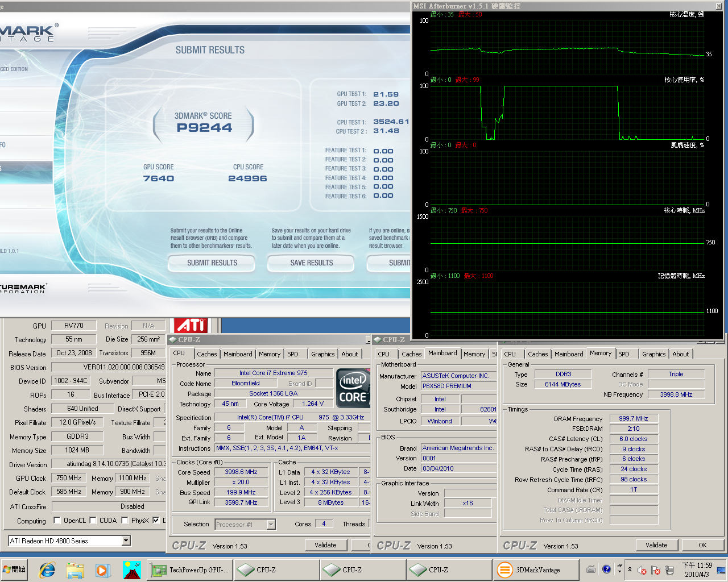
Task: Switch to CPU tab in CPU-Z Mainboard window
Action: click(x=384, y=354)
